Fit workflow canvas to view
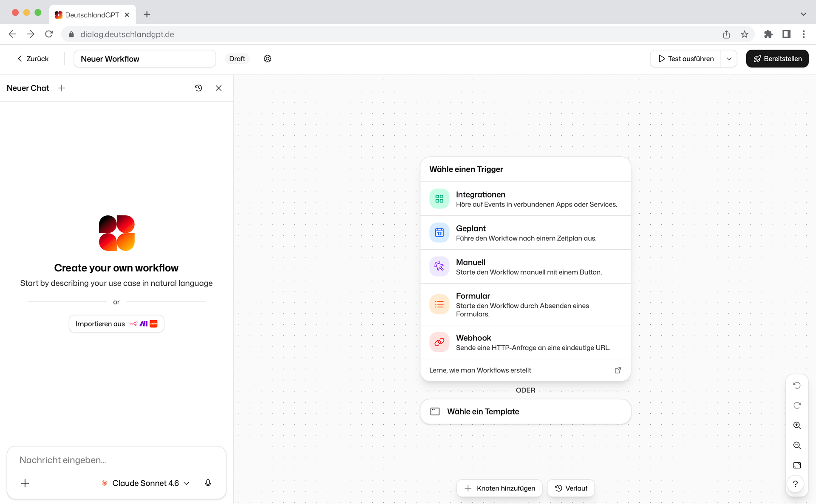 pos(797,465)
